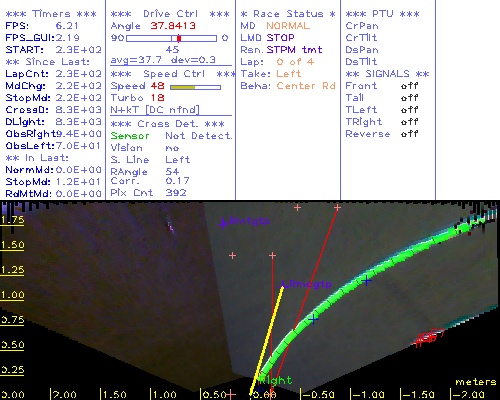The image size is (500, 400).
Task: Click the pink plus marker near 0.50 axis
Action: 231,395
